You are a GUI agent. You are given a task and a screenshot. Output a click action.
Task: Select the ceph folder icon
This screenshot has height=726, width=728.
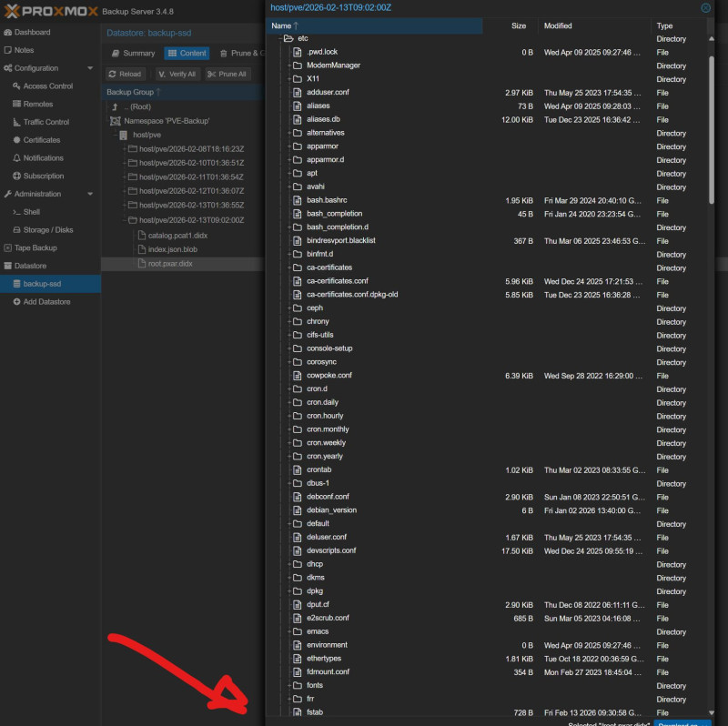pos(298,308)
